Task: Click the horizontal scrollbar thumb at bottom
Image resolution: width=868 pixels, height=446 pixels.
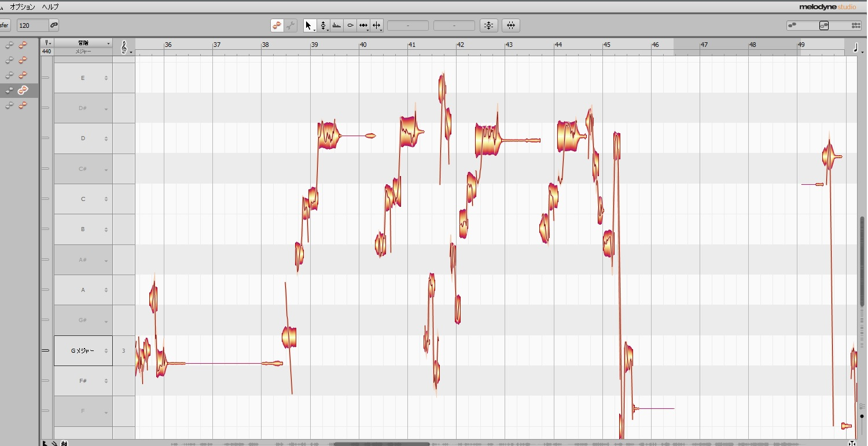Action: (x=381, y=444)
